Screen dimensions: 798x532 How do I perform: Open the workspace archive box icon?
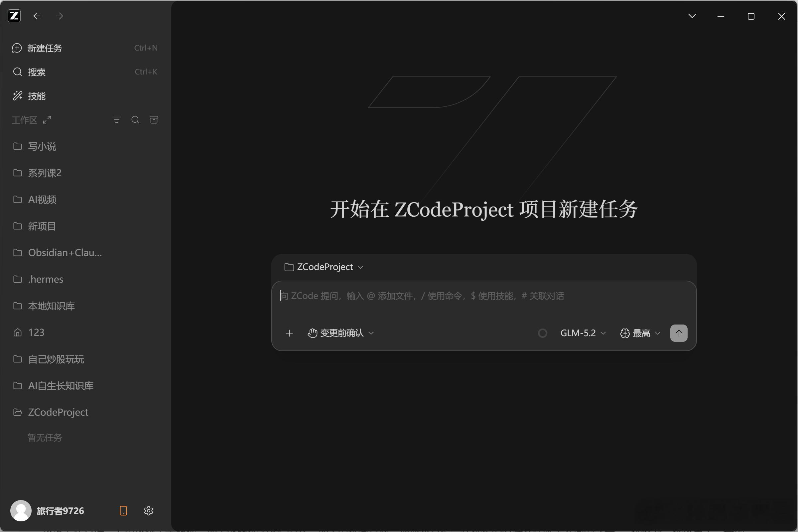[x=154, y=120]
